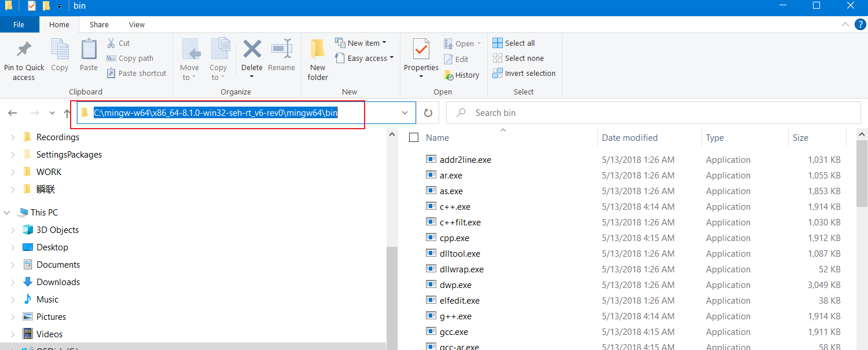Switch to the View ribbon tab
868x350 pixels.
(137, 24)
